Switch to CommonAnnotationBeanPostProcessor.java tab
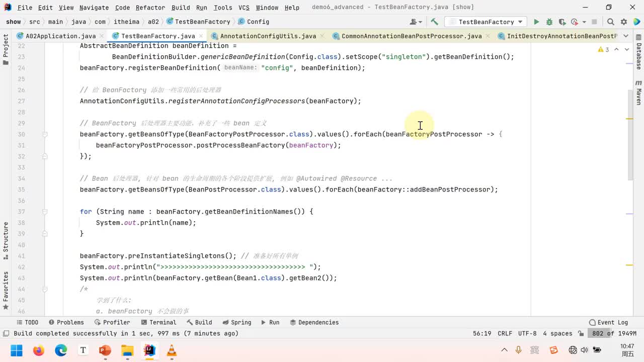This screenshot has height=362, width=644. coord(412,36)
